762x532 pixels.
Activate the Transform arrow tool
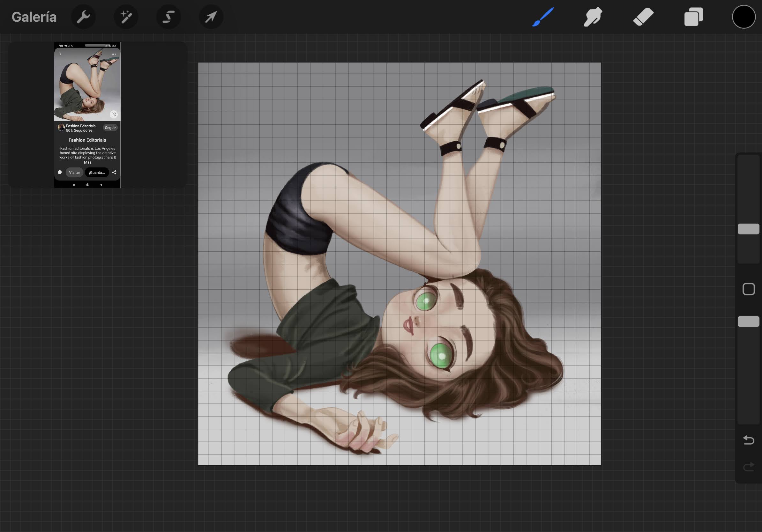(211, 17)
